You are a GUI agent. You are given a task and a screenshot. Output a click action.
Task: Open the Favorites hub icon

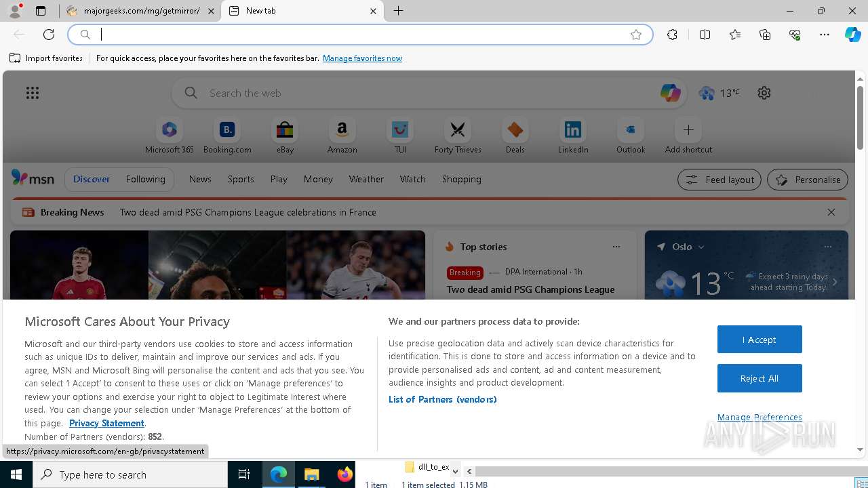735,35
